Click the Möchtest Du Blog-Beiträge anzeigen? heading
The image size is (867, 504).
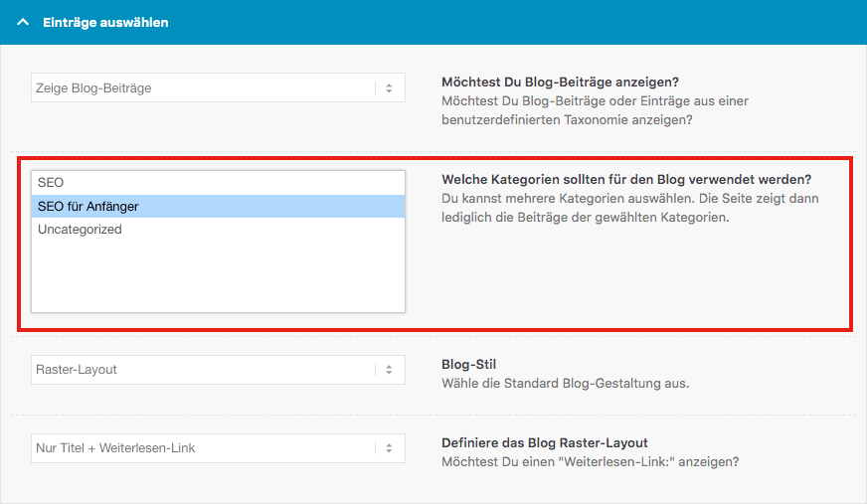tap(560, 83)
